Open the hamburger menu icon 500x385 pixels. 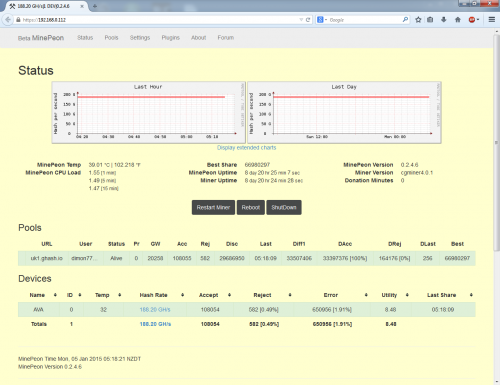click(x=492, y=20)
